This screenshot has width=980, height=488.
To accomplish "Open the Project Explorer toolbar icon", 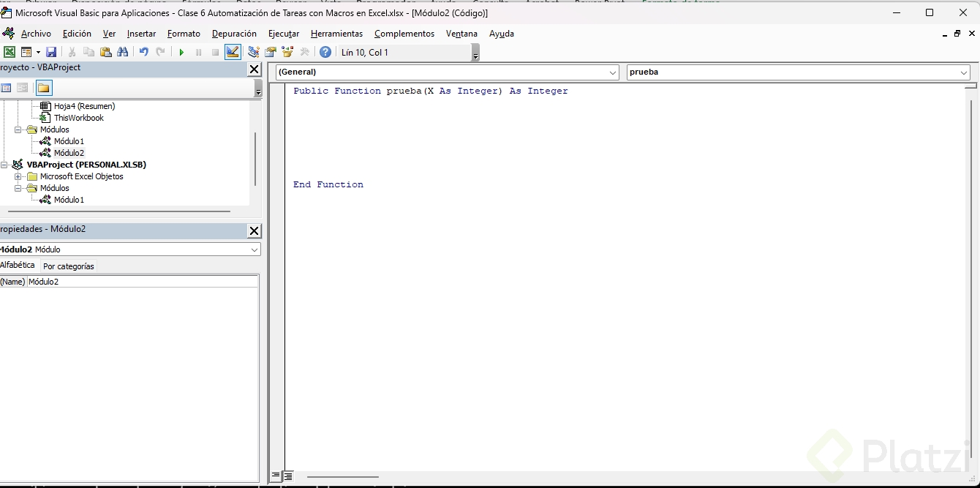I will (254, 52).
